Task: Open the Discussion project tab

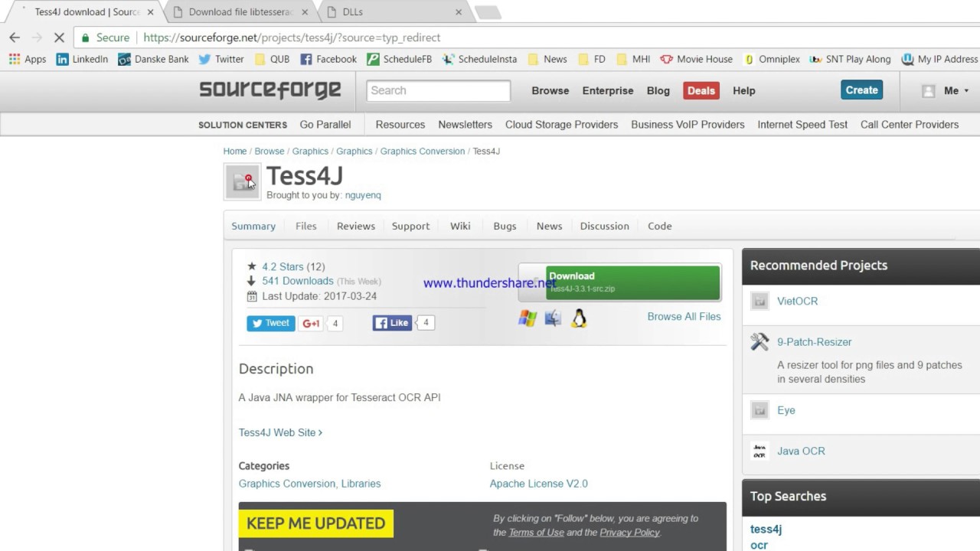Action: tap(604, 226)
